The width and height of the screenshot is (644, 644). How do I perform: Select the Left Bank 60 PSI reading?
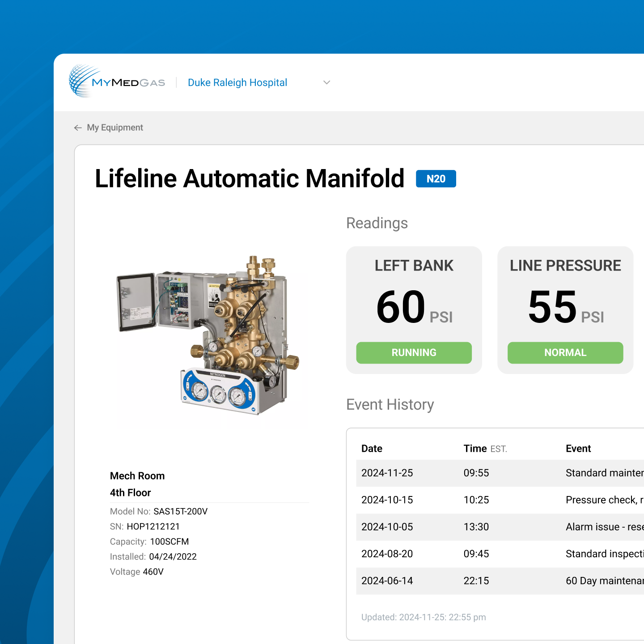tap(414, 307)
